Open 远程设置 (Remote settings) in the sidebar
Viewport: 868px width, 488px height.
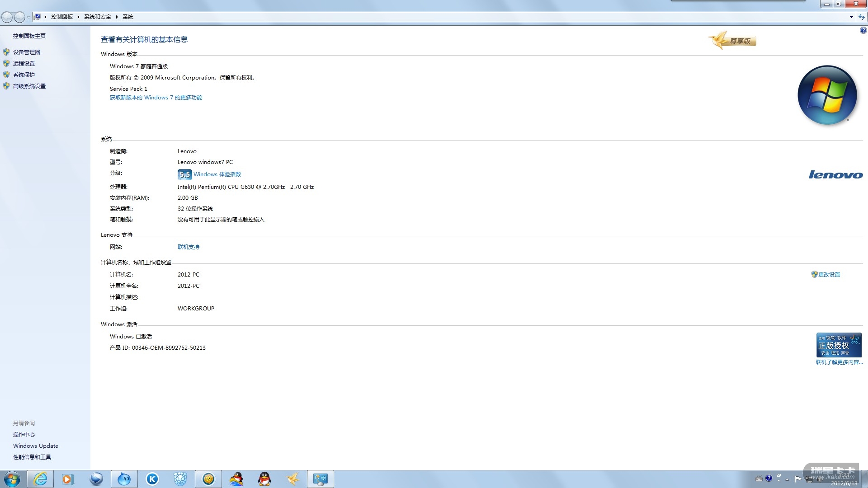[24, 63]
